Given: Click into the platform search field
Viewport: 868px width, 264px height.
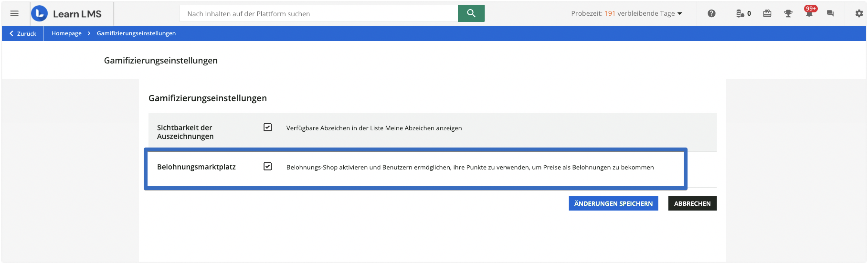Looking at the screenshot, I should click(x=318, y=13).
